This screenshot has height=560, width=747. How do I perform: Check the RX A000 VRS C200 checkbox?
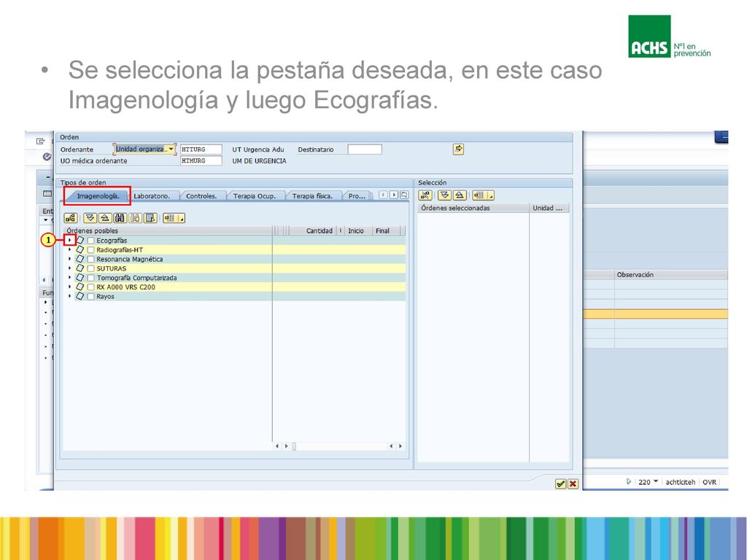point(90,287)
